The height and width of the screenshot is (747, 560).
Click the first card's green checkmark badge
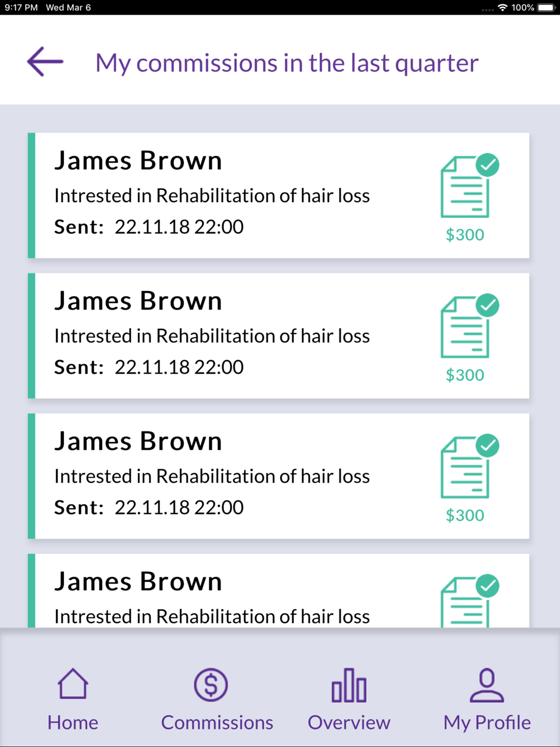[488, 165]
